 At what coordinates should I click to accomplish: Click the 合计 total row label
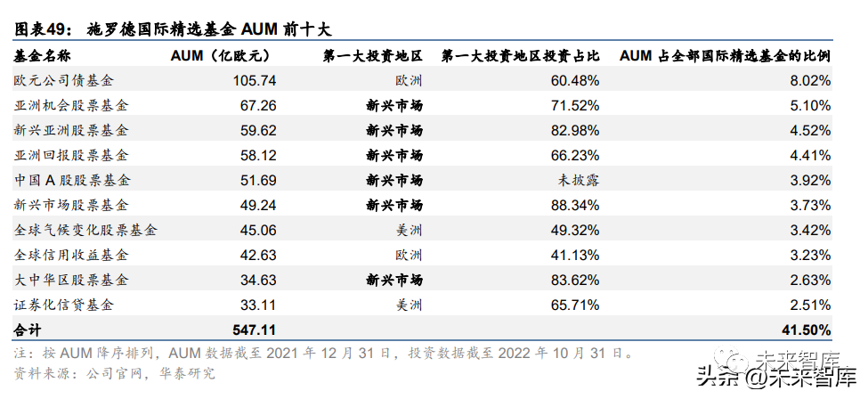click(x=27, y=330)
